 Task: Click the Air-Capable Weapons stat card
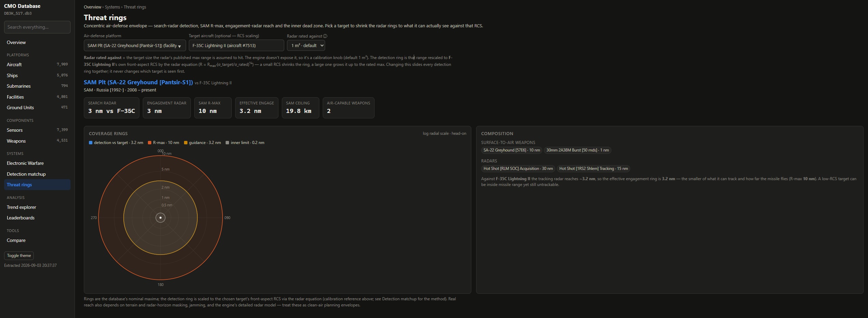pyautogui.click(x=348, y=108)
